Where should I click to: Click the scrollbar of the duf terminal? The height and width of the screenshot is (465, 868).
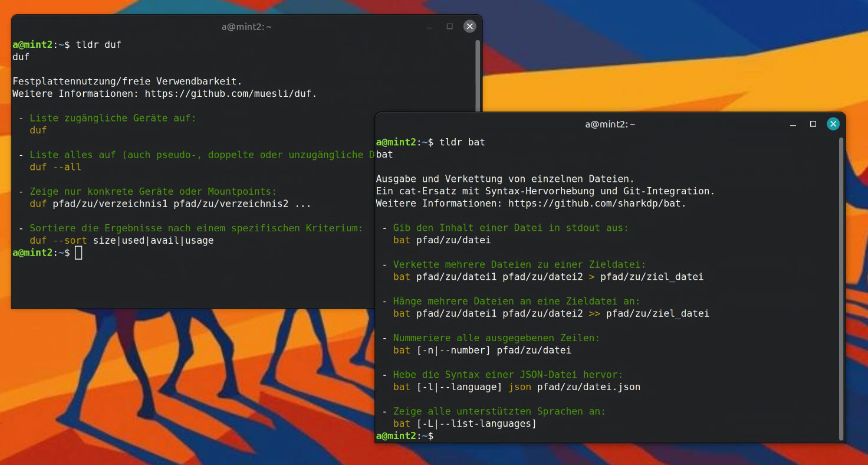[478, 77]
